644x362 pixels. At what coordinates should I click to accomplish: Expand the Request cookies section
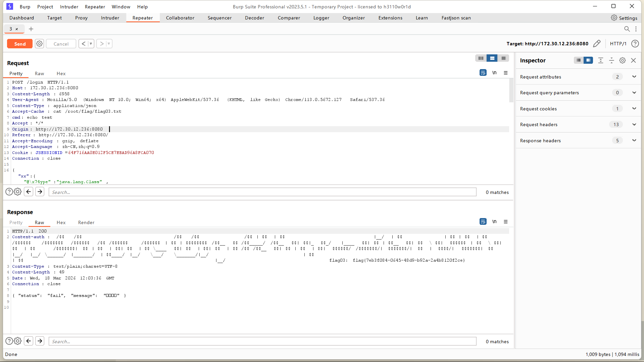coord(634,109)
